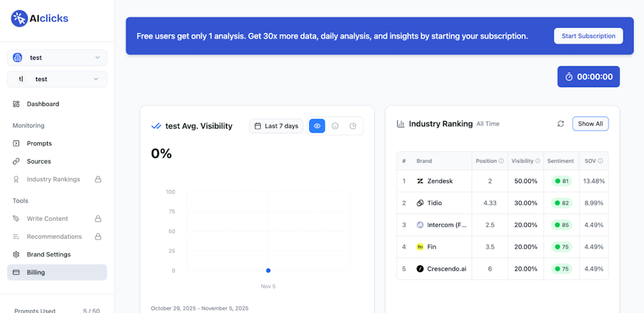Switch chart to visibility eye view
This screenshot has height=313, width=644.
pos(317,126)
